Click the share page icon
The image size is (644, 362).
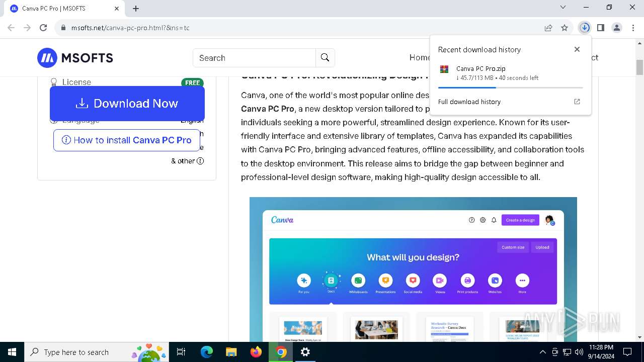tap(548, 28)
